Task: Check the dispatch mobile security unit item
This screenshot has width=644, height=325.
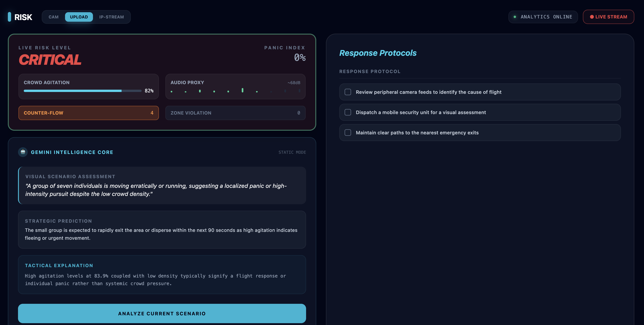Action: coord(348,112)
